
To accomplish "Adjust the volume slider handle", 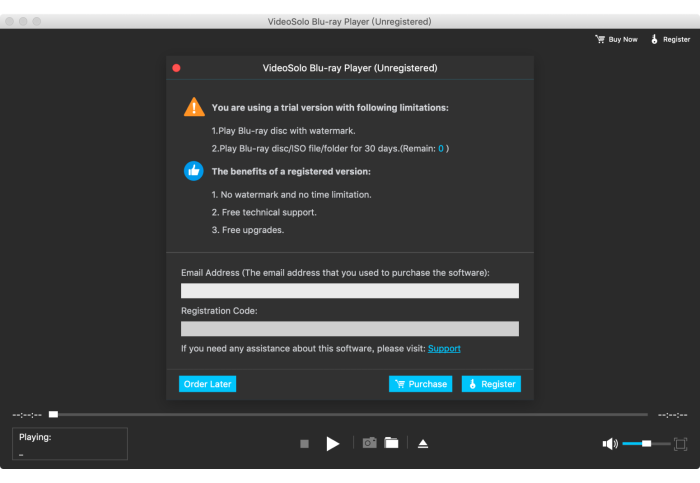I will point(646,443).
